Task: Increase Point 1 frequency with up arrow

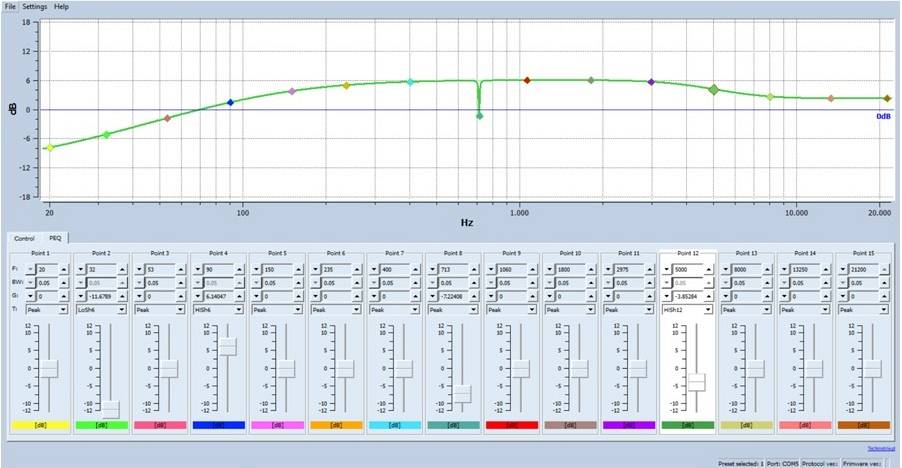Action: point(65,270)
